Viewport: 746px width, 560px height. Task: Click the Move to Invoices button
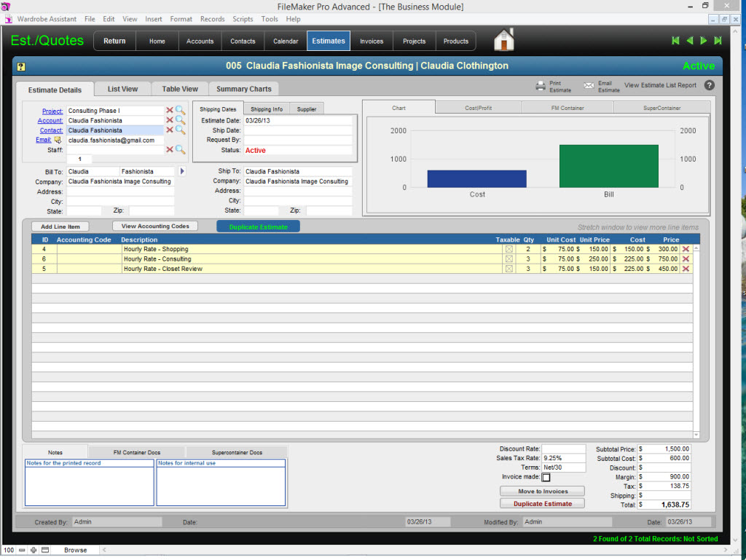[x=542, y=491]
